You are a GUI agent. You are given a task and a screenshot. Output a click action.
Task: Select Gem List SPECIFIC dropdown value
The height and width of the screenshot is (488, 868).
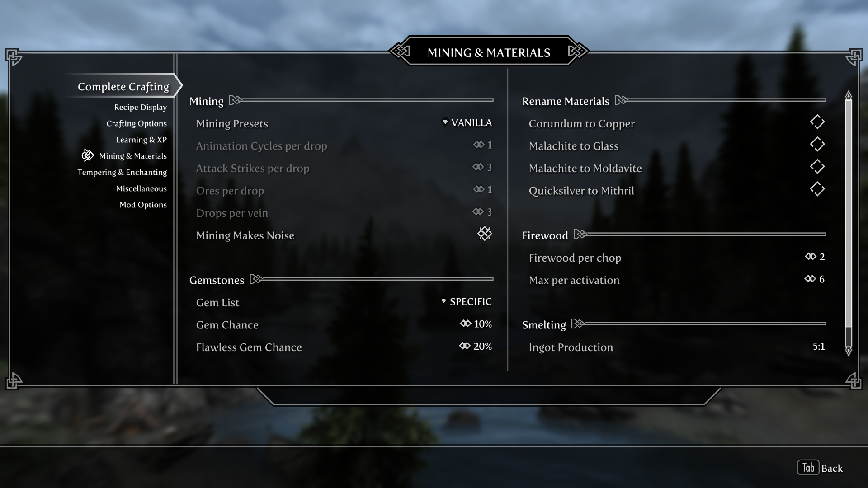pos(471,301)
